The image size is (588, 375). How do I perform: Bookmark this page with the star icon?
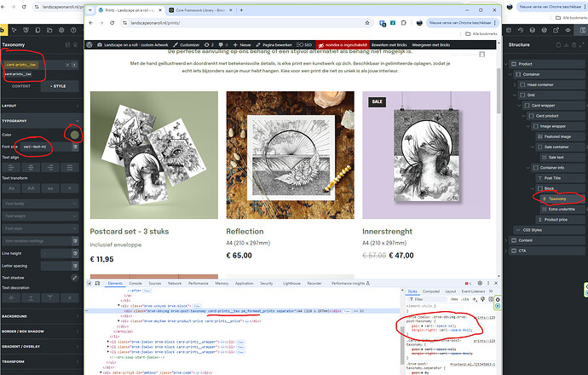pyautogui.click(x=367, y=23)
